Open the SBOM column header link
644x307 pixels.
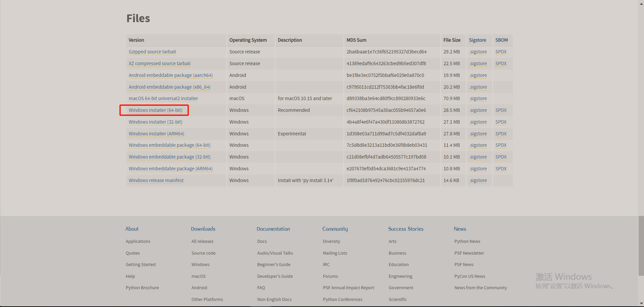coord(501,40)
